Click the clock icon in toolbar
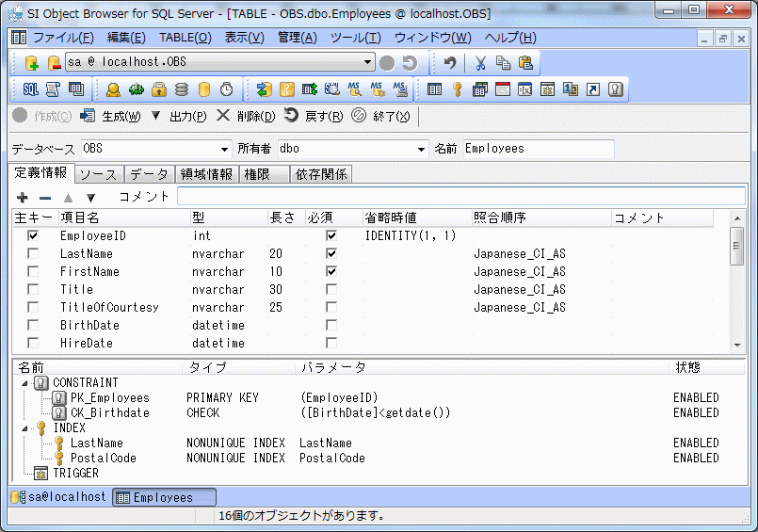The image size is (758, 532). (x=226, y=89)
